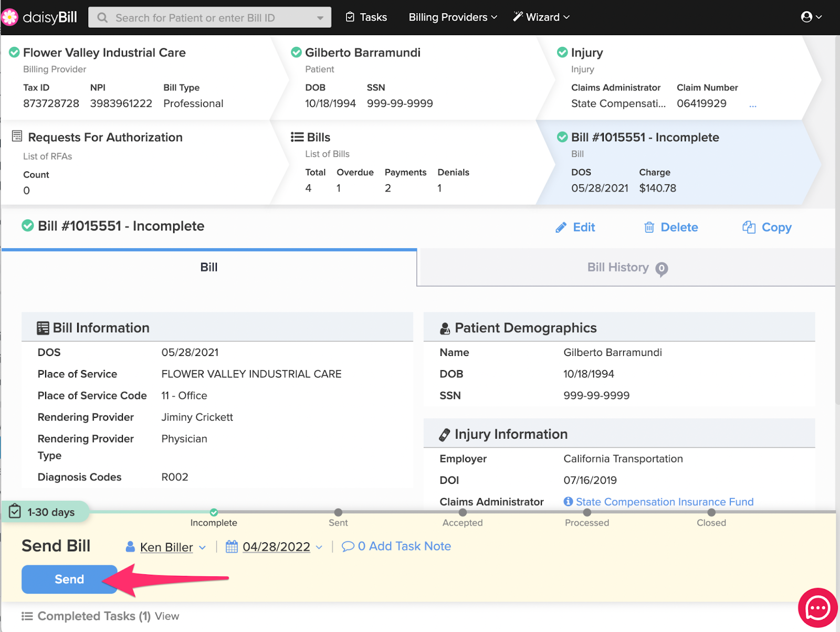Image resolution: width=840 pixels, height=632 pixels.
Task: Click green check beside Flower Valley Industrial Care
Action: [15, 52]
